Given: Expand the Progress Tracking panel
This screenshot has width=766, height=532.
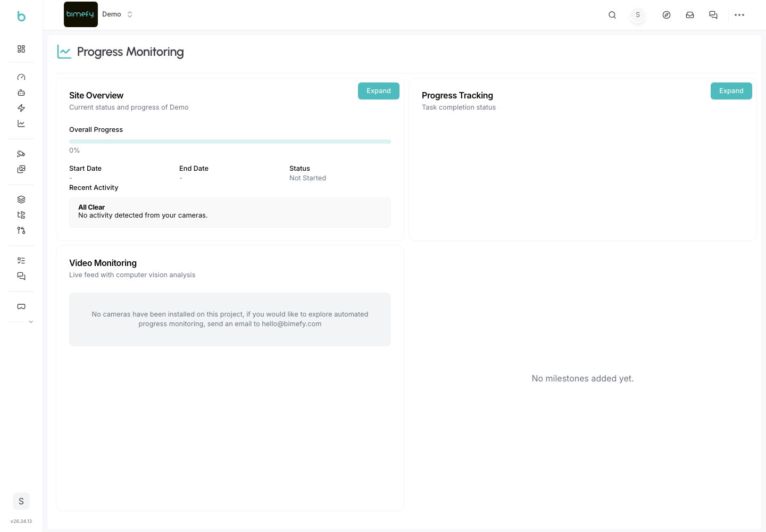Looking at the screenshot, I should pyautogui.click(x=731, y=91).
